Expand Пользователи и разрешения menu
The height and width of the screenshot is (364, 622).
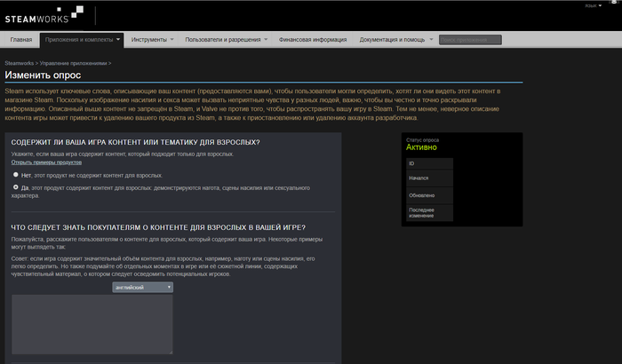pyautogui.click(x=224, y=40)
